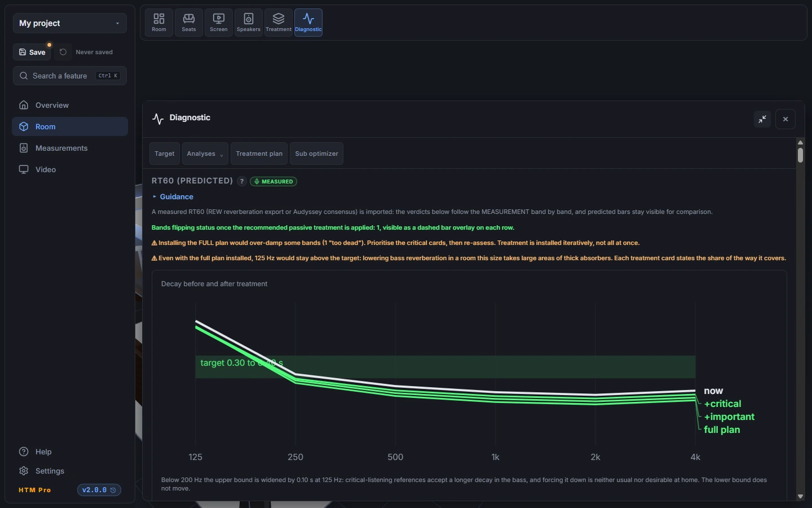This screenshot has height=508, width=812.
Task: Select Room in the sidebar
Action: click(70, 126)
